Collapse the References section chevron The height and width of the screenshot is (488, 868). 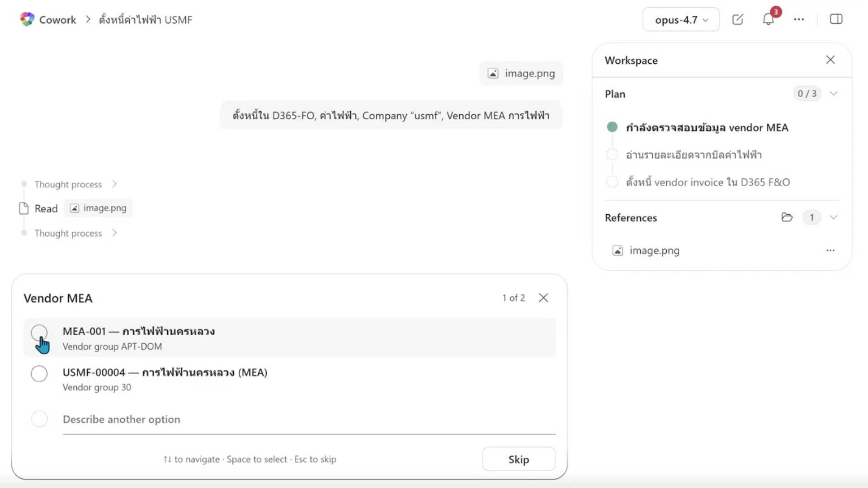[x=834, y=217]
